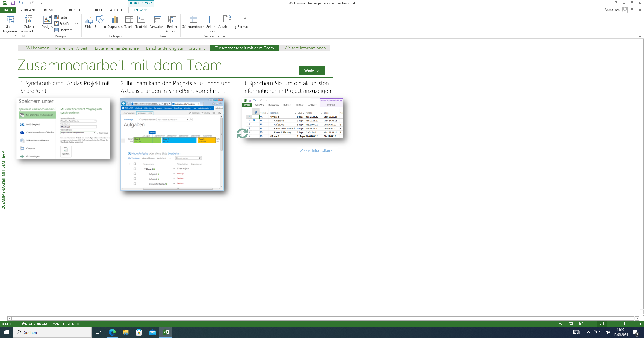
Task: Click the horizontal scrollbar right arrow
Action: click(x=637, y=318)
